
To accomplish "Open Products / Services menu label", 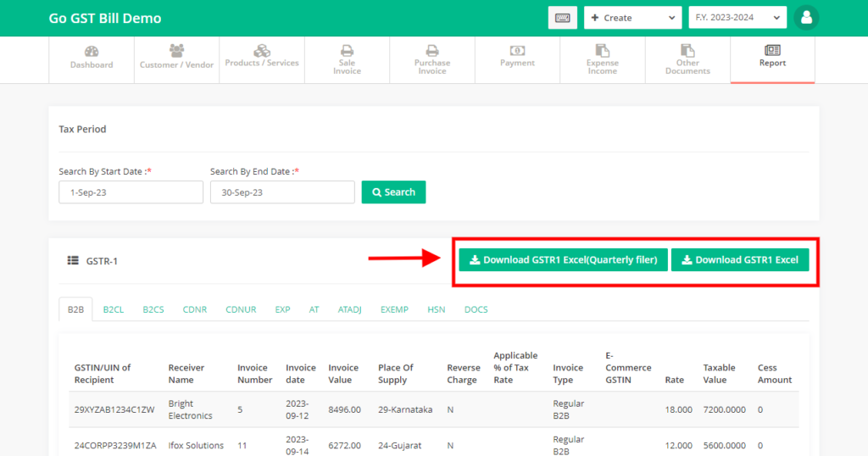I will click(262, 63).
